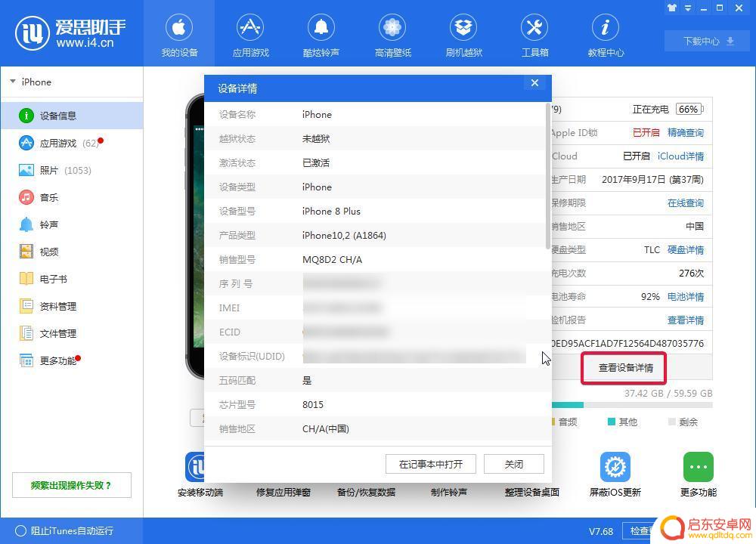Viewport: 756px width, 544px height.
Task: Click the 2017年9月17日 production date value
Action: (652, 179)
